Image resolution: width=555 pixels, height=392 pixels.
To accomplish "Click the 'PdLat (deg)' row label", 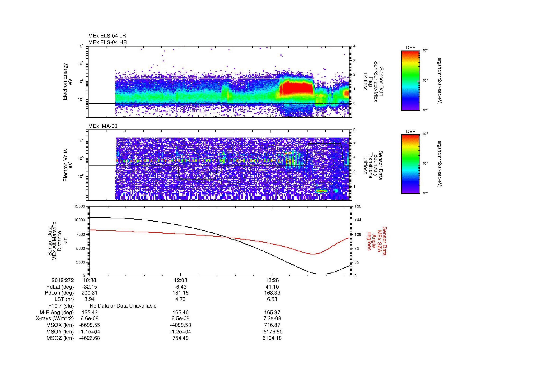I will 60,287.
